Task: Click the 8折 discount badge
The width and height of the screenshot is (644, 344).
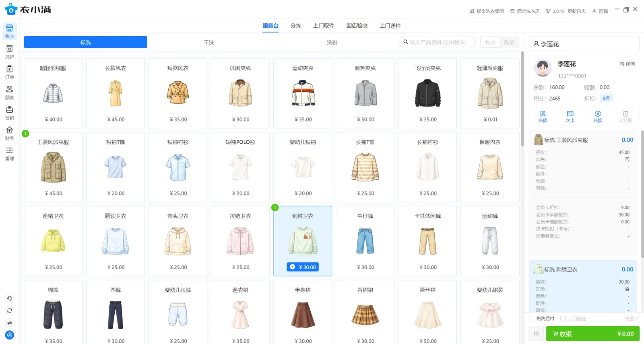Action: tap(606, 99)
